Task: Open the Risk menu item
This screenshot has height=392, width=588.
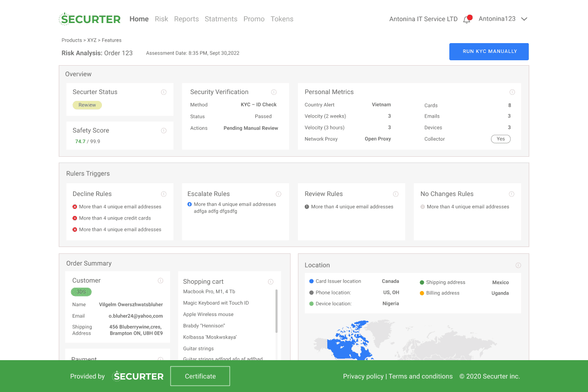Action: (x=161, y=19)
